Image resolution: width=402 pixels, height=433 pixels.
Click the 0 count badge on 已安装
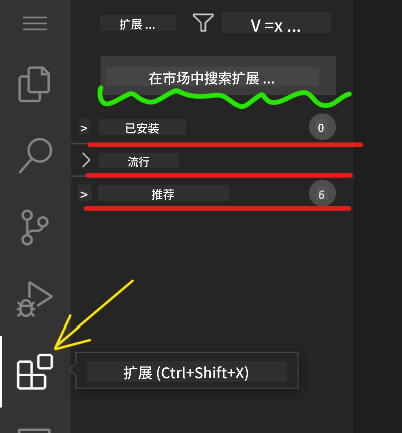click(322, 127)
